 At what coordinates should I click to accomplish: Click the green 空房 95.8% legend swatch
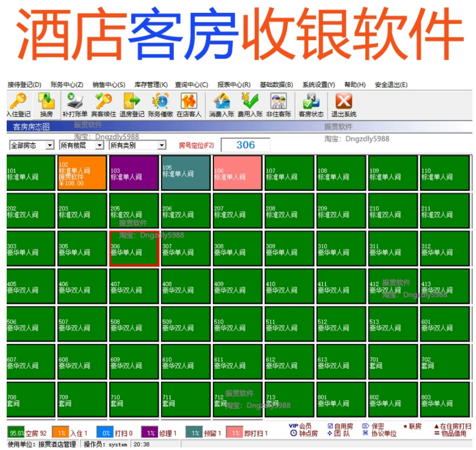(16, 433)
